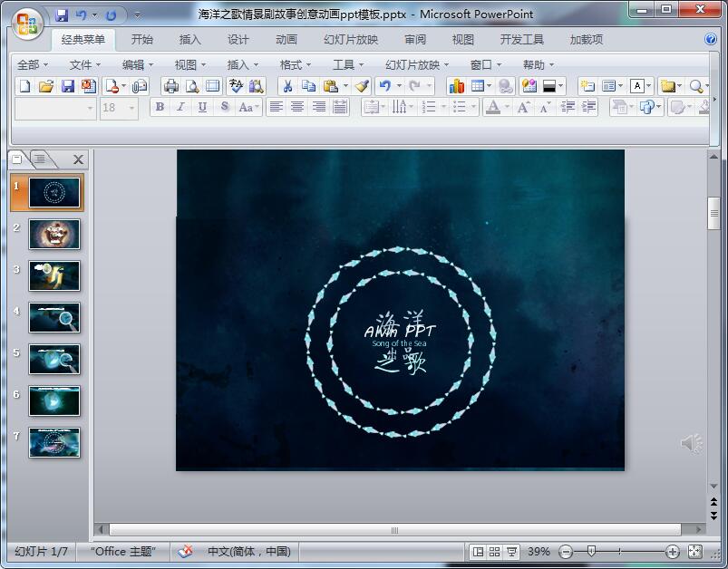
Task: Expand the 幻灯片放映 classic menu dropdown
Action: [417, 65]
